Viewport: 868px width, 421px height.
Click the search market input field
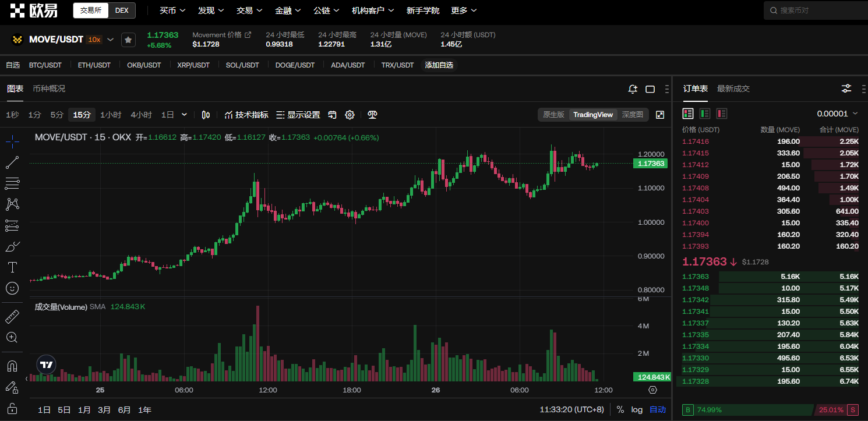pos(816,10)
